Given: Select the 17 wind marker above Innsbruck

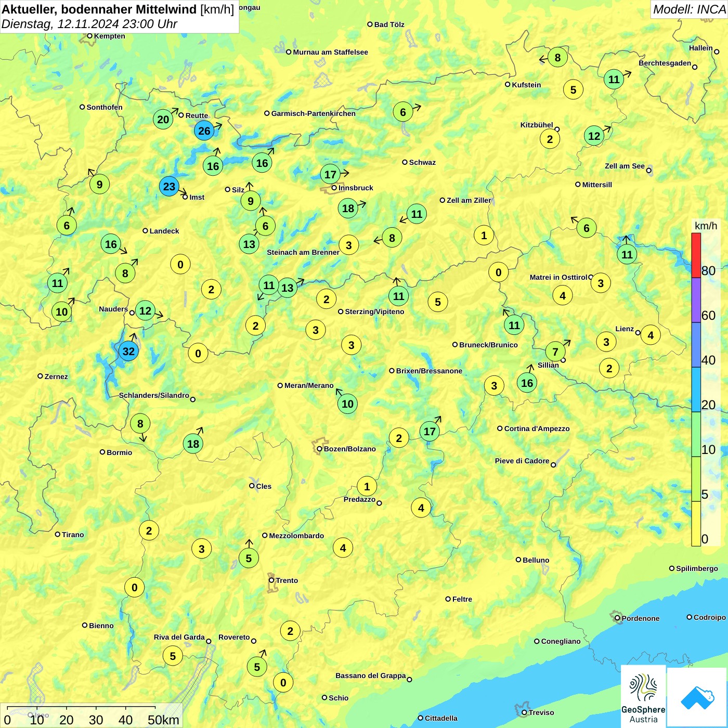Looking at the screenshot, I should pyautogui.click(x=331, y=174).
